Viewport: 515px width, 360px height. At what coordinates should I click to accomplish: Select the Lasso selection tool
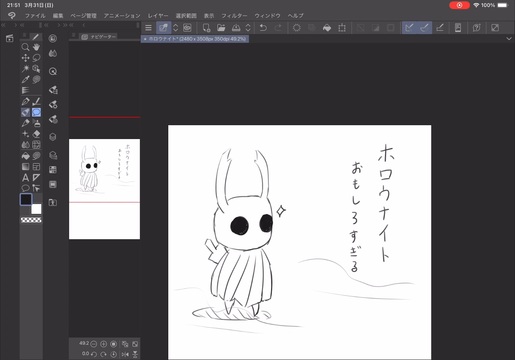tap(36, 58)
